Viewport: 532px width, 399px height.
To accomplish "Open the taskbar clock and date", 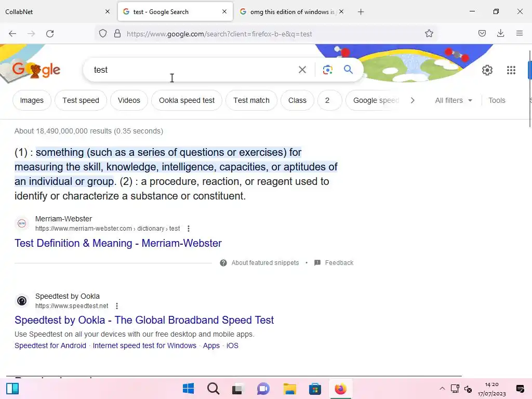I will click(491, 389).
